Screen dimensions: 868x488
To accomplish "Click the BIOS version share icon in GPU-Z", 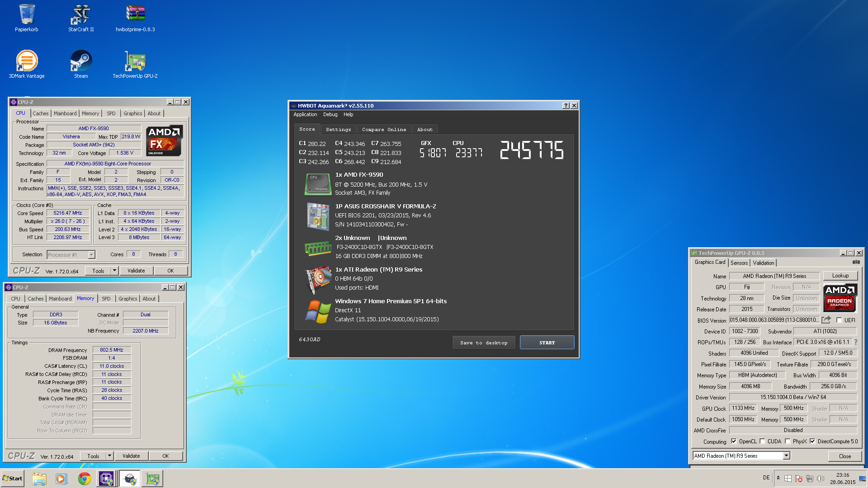I will [x=826, y=320].
